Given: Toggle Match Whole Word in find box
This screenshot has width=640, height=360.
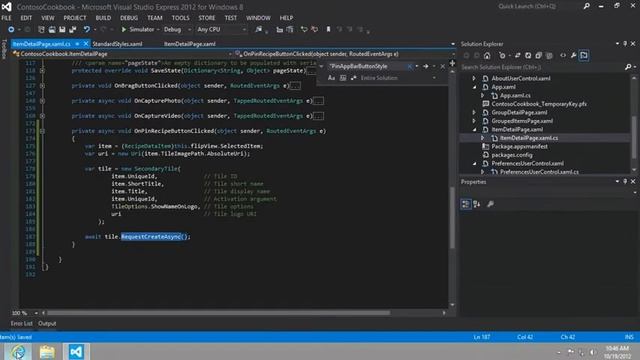Looking at the screenshot, I should [x=343, y=78].
